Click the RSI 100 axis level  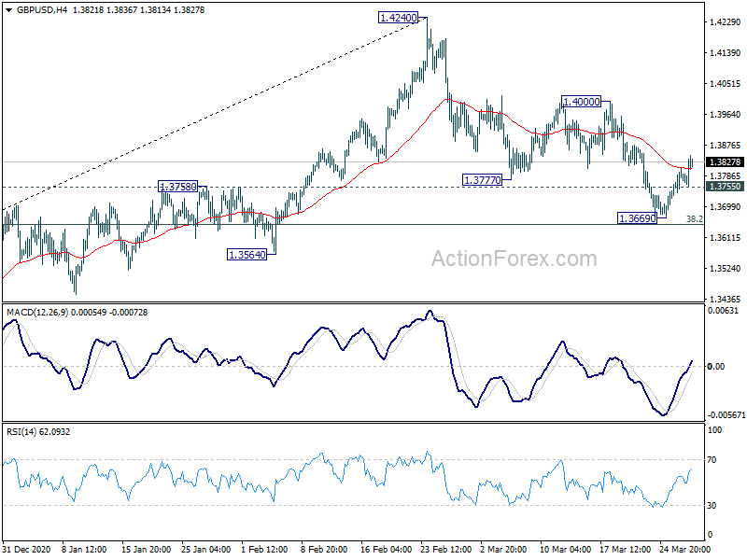(714, 430)
